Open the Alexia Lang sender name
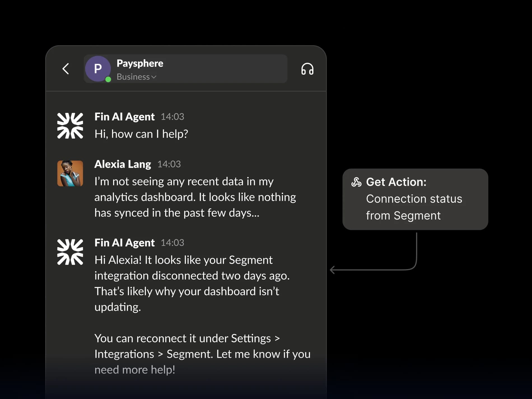Viewport: 532px width, 399px height. pyautogui.click(x=123, y=164)
